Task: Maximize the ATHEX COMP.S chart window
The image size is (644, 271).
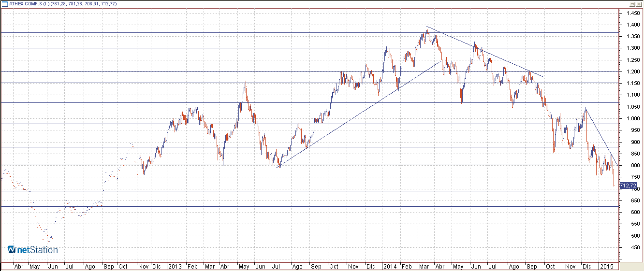Action: click(632, 3)
